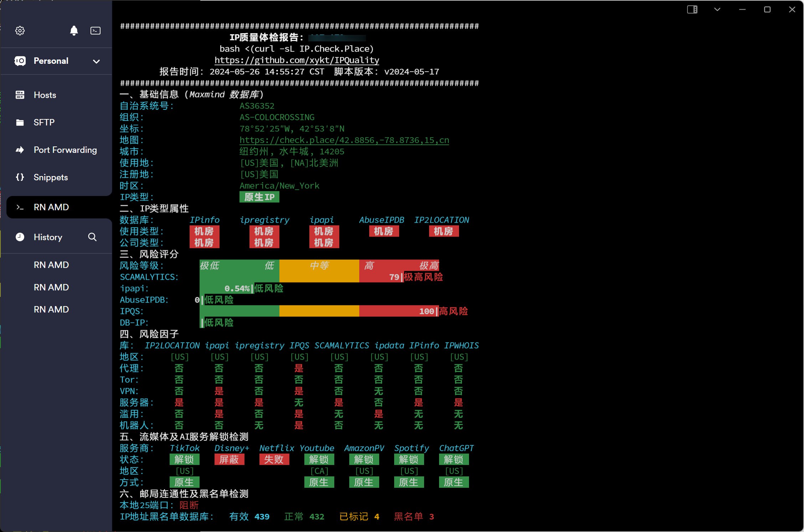804x532 pixels.
Task: Click the 阻断 port 25 status
Action: click(x=189, y=505)
